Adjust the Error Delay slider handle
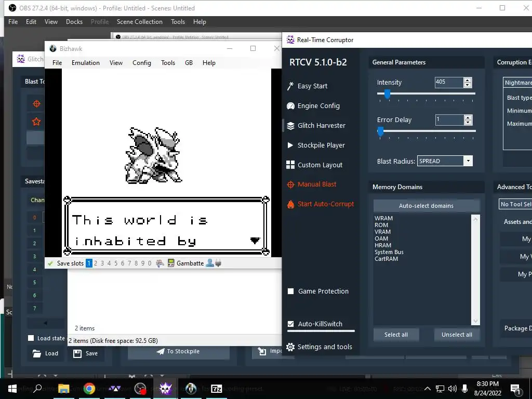The image size is (532, 399). point(380,131)
